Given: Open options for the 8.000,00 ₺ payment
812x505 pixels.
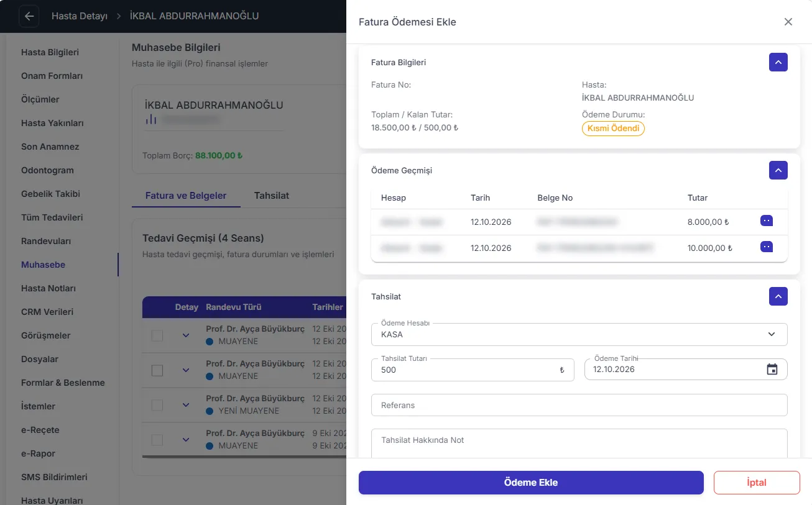Looking at the screenshot, I should pyautogui.click(x=767, y=221).
